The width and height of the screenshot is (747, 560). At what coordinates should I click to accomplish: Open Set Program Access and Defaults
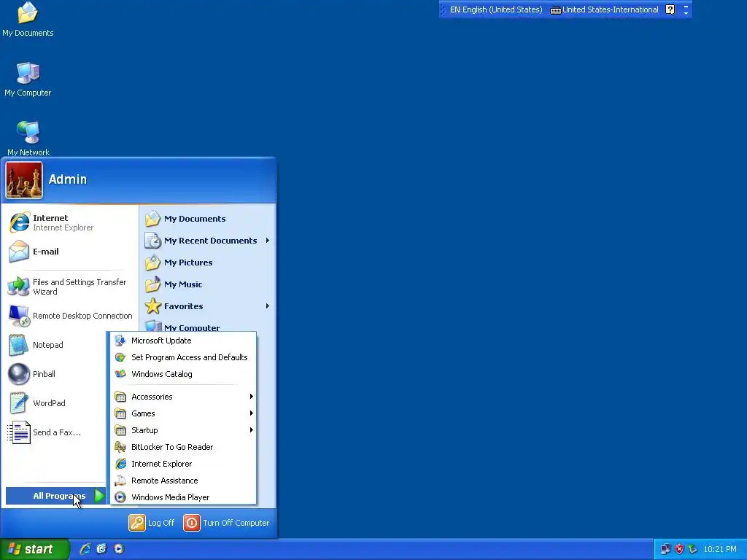coord(183,357)
